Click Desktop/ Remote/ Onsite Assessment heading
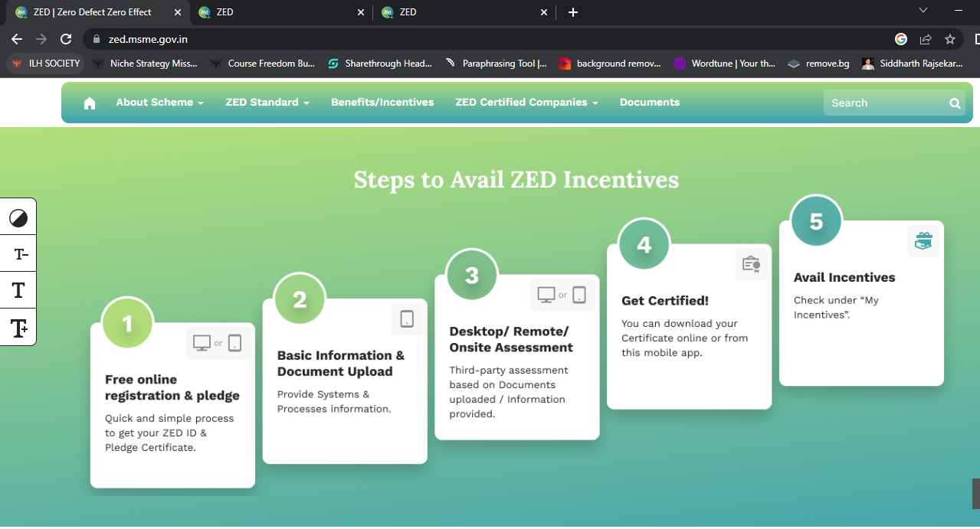This screenshot has height=529, width=980. point(511,339)
